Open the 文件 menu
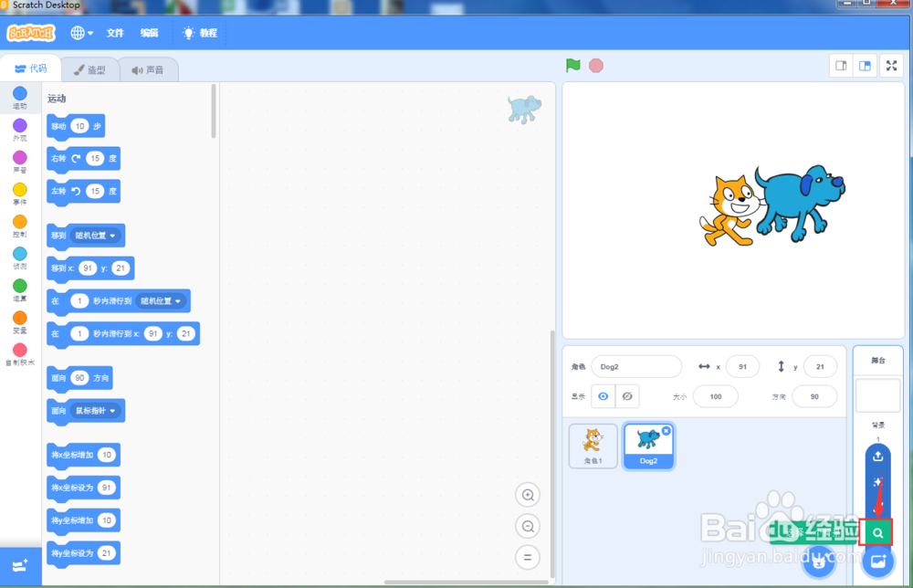 pos(115,33)
